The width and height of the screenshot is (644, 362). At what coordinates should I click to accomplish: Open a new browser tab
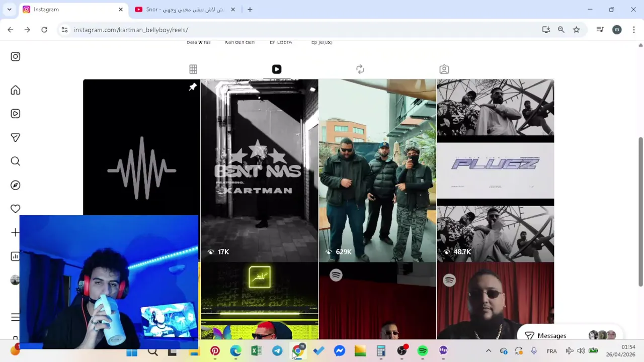[x=250, y=10]
